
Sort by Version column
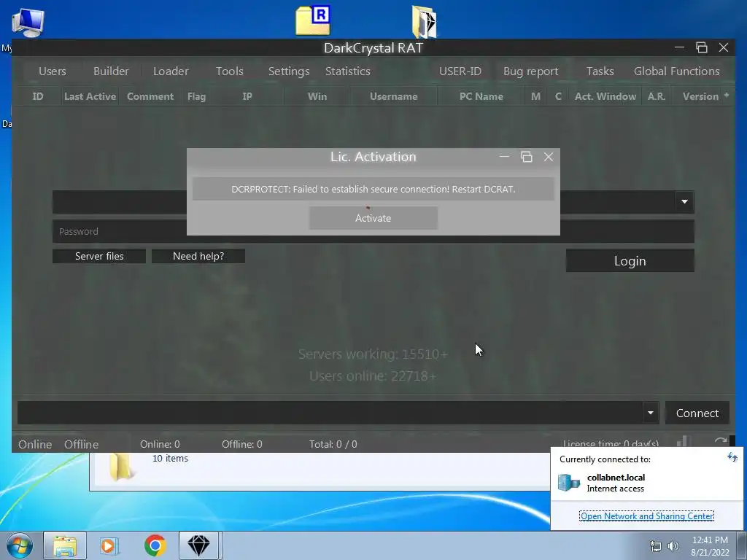coord(700,97)
